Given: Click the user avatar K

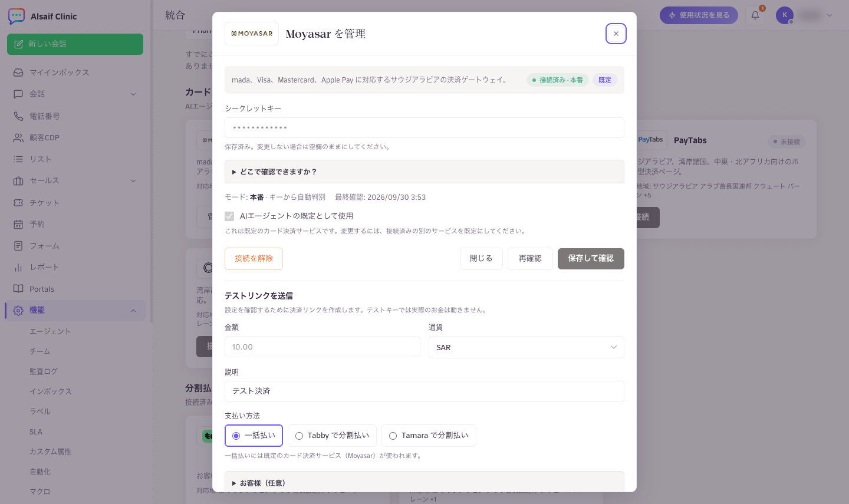Looking at the screenshot, I should (785, 15).
